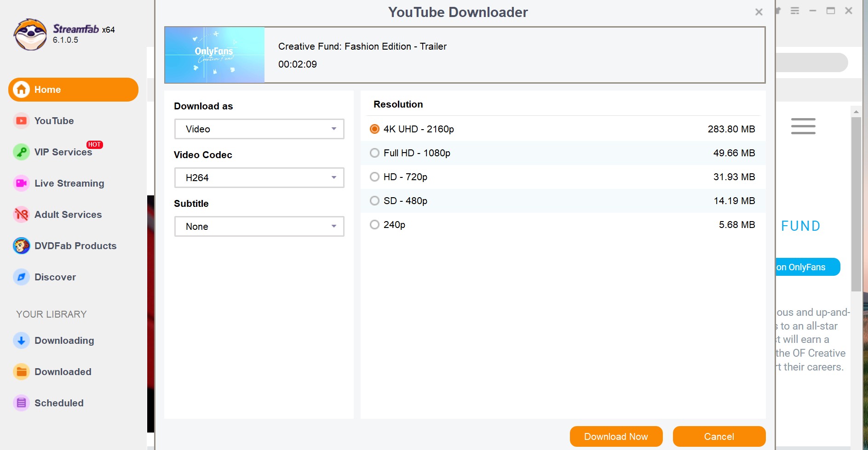Click the HOT badge on VIP Services
The width and height of the screenshot is (868, 450).
[94, 144]
